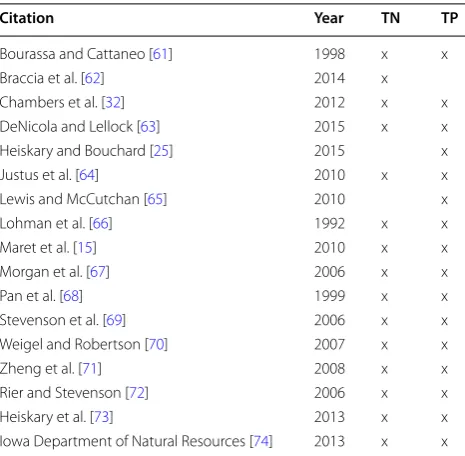
Task: Click the Citation column header
Action: pyautogui.click(x=27, y=18)
